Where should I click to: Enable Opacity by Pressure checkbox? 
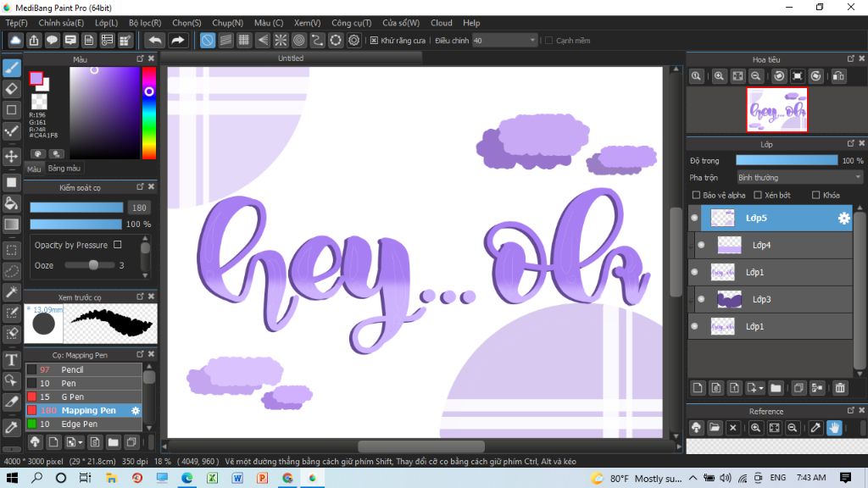coord(117,245)
